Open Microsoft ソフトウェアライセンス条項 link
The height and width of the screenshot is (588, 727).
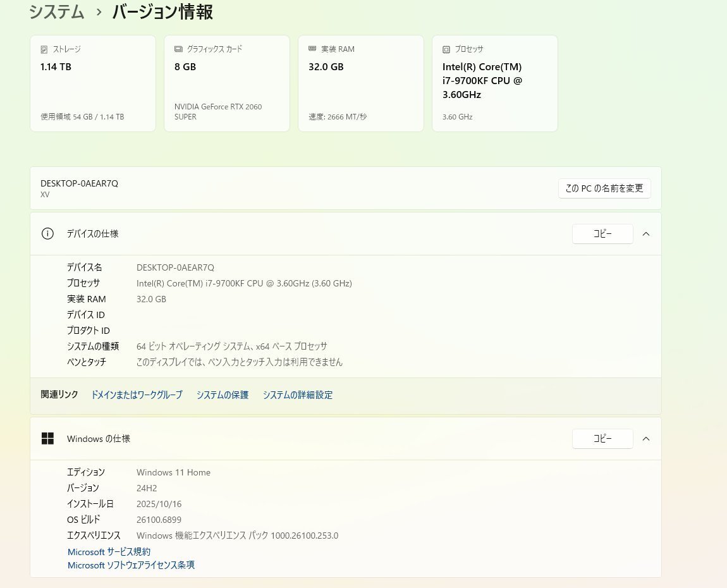(131, 565)
